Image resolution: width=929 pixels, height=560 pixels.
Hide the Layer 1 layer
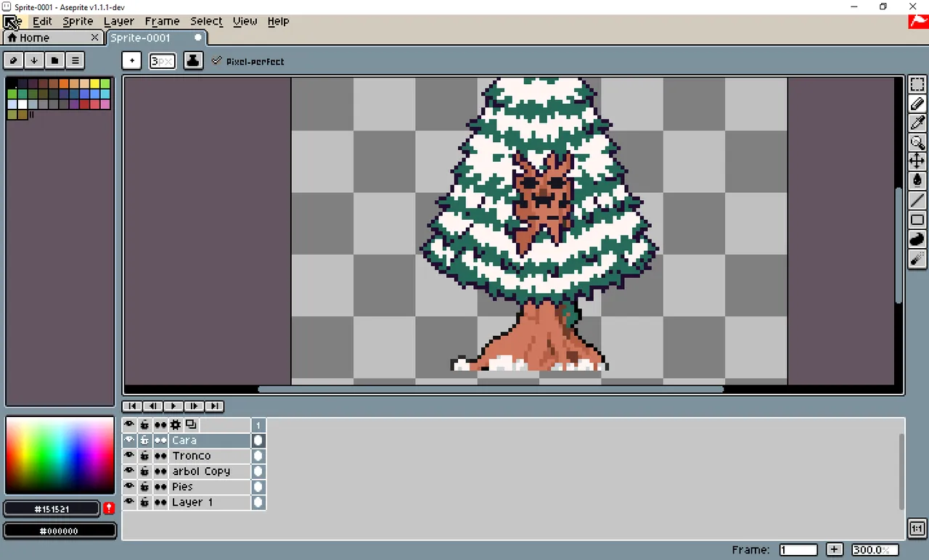pos(129,502)
